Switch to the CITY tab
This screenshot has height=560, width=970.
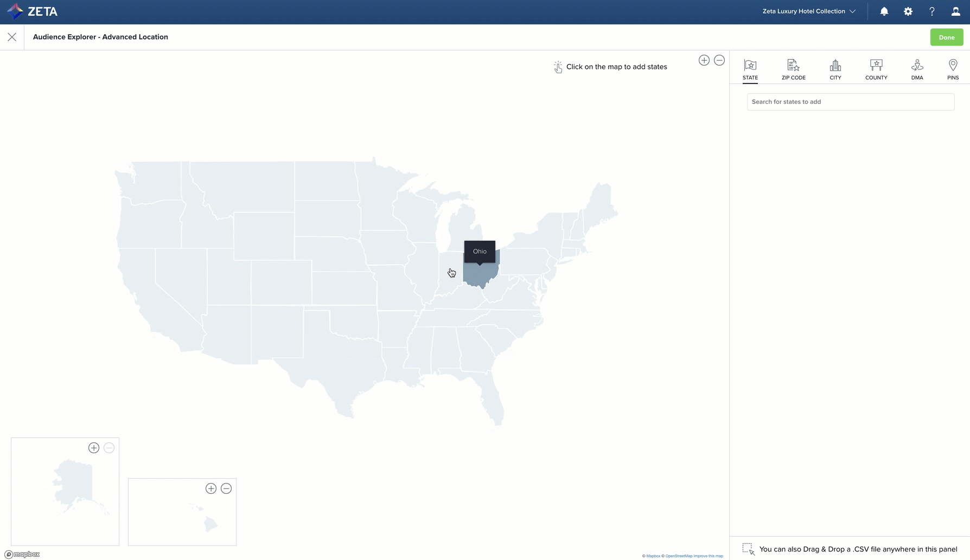[835, 69]
